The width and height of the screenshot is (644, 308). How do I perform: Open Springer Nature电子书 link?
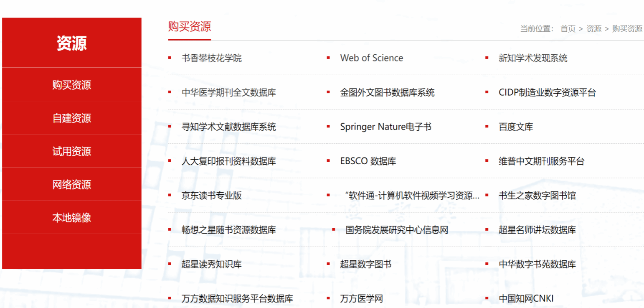pyautogui.click(x=385, y=127)
